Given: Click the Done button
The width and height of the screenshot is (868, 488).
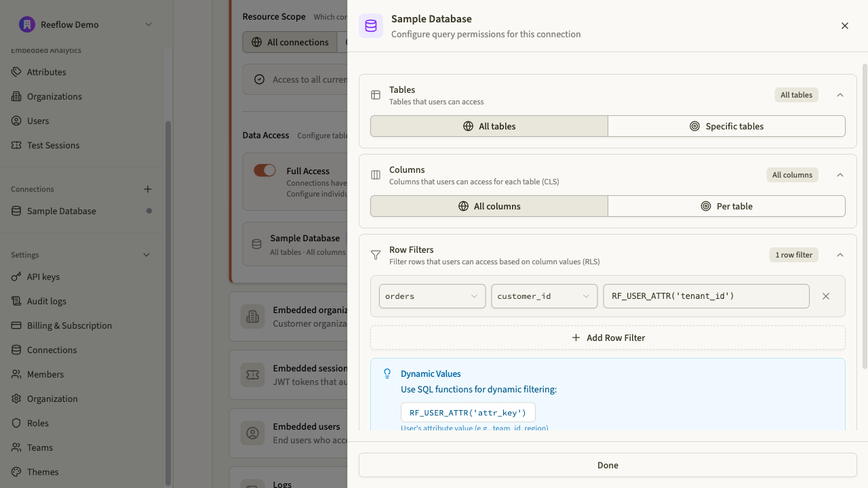Looking at the screenshot, I should tap(608, 465).
